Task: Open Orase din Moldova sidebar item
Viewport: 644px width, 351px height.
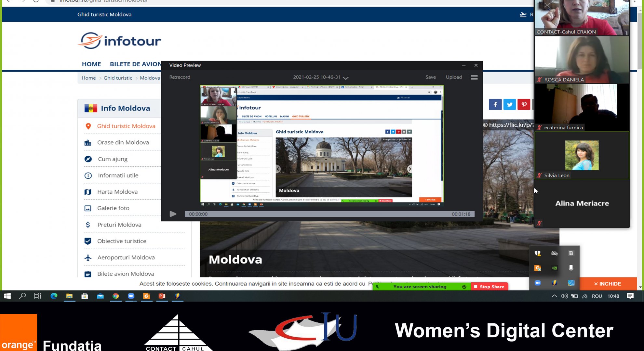Action: (123, 142)
